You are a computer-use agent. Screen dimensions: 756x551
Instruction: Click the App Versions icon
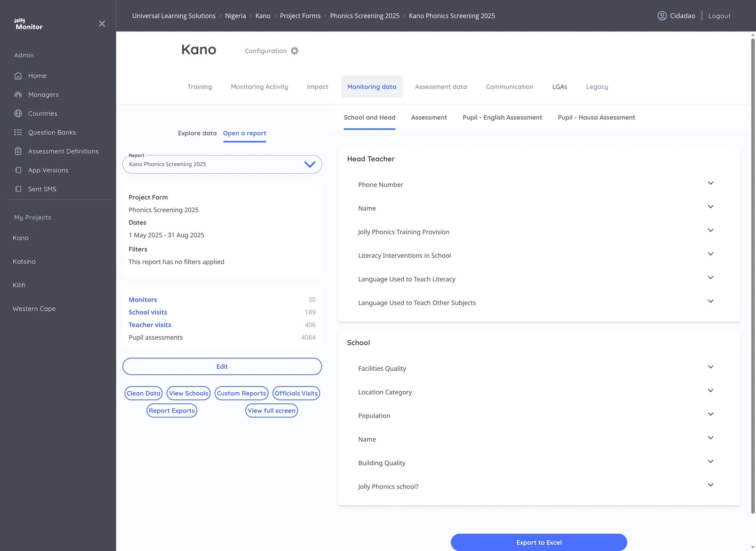pyautogui.click(x=18, y=170)
